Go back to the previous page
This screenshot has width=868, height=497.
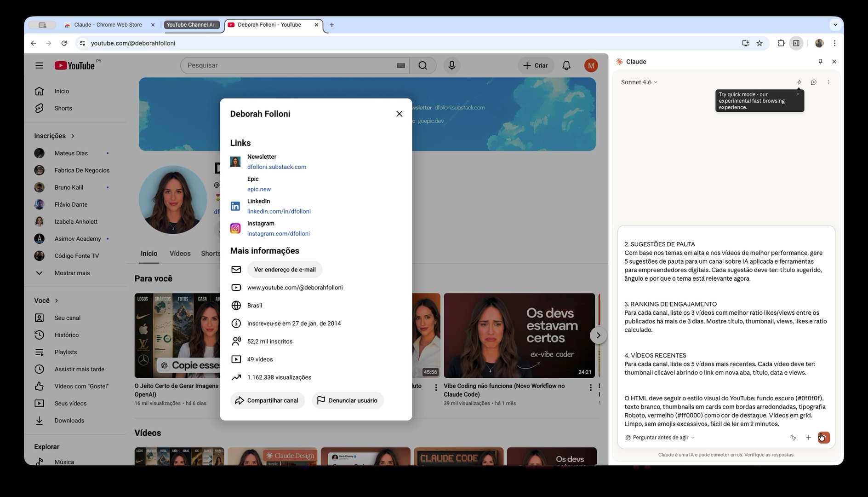33,43
